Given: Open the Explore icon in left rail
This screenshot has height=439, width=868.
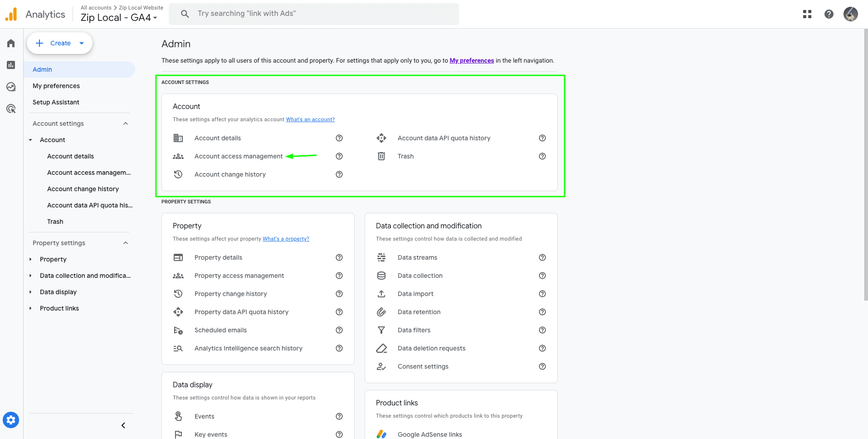Looking at the screenshot, I should (11, 87).
